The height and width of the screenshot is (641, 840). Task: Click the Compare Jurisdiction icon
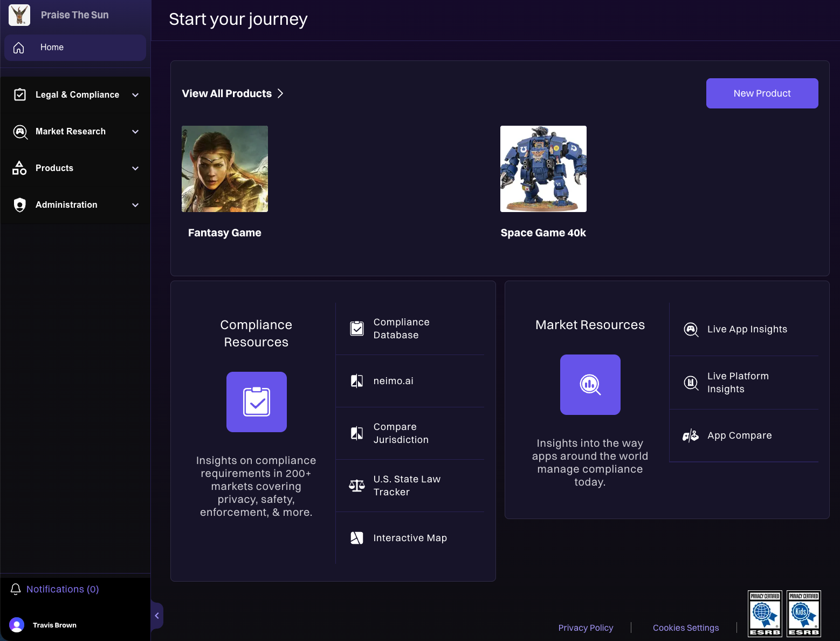[357, 433]
